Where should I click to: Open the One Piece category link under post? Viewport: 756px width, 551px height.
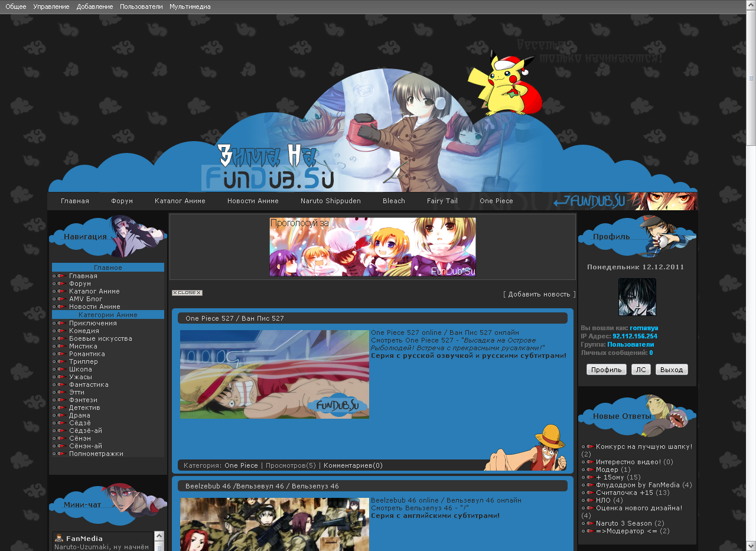click(241, 465)
